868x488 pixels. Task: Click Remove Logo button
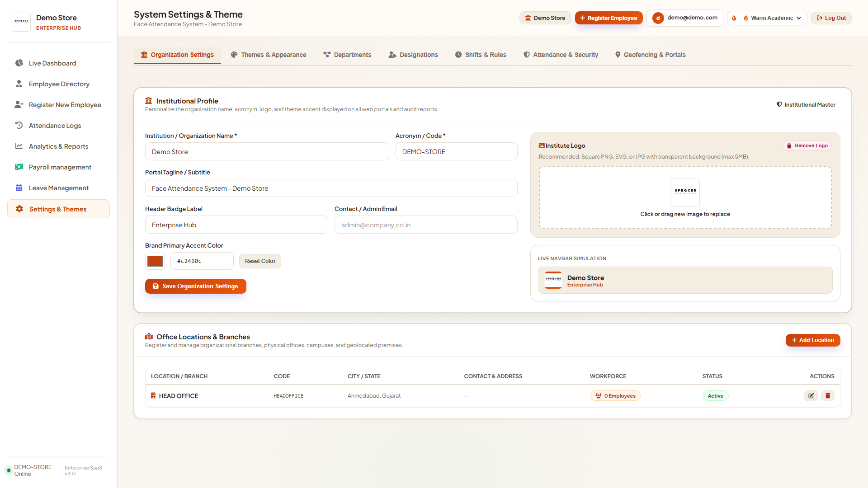click(807, 146)
